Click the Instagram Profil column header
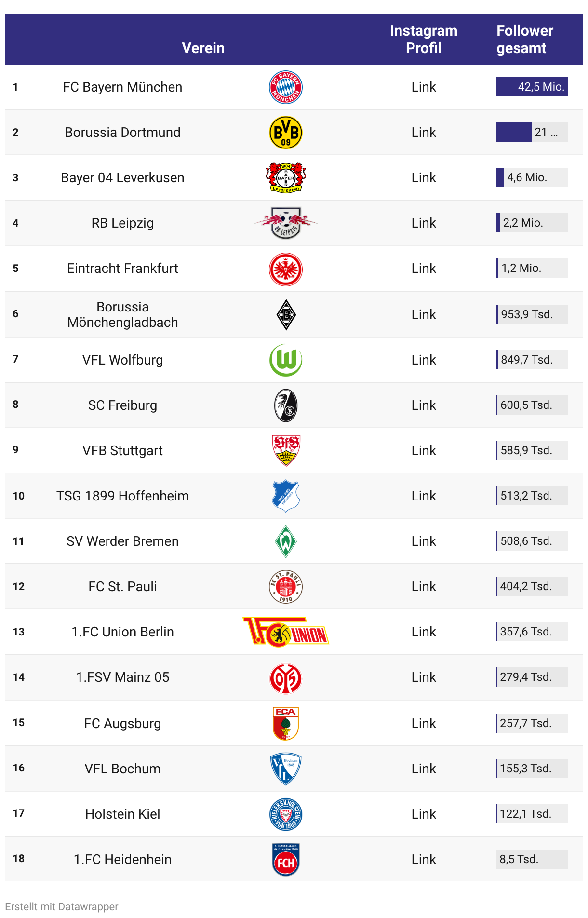This screenshot has height=918, width=588. pos(424,40)
